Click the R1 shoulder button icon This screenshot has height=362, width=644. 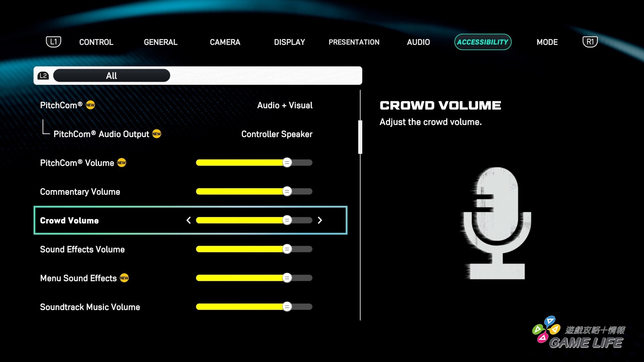tap(590, 42)
